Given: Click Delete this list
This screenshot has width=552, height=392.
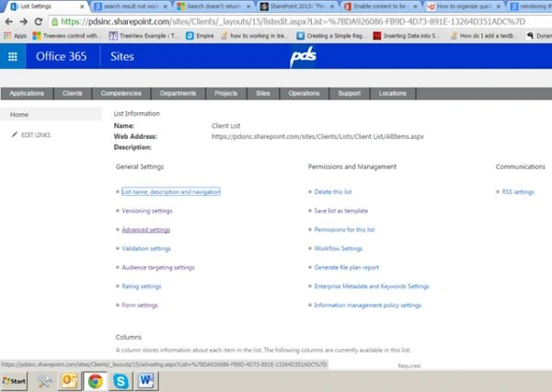Looking at the screenshot, I should pos(333,191).
